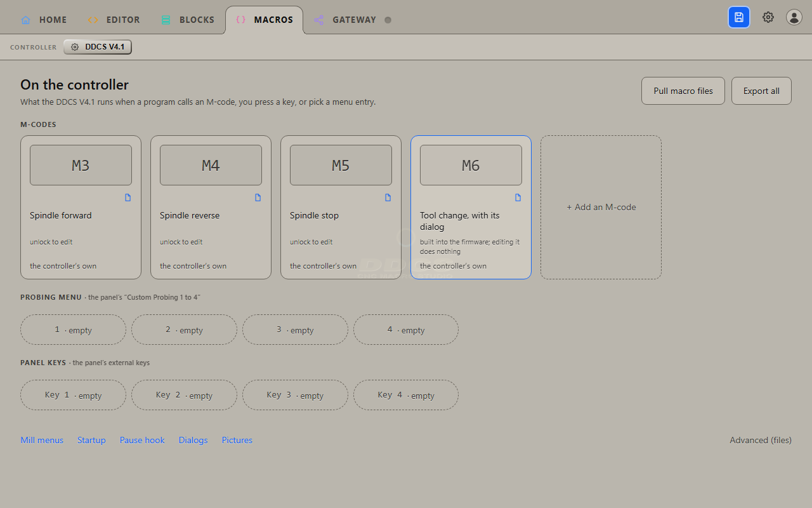Click the Spindle forward description text
Image resolution: width=812 pixels, height=508 pixels.
pos(61,215)
